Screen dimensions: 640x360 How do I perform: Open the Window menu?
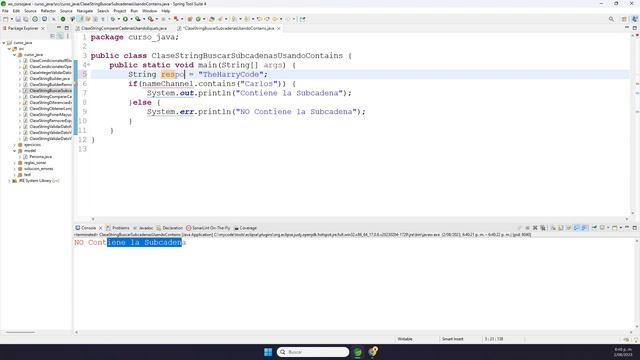[x=149, y=11]
